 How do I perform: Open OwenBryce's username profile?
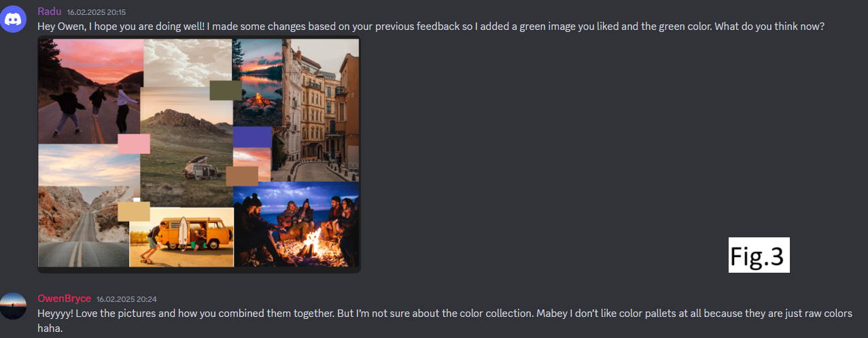point(64,299)
